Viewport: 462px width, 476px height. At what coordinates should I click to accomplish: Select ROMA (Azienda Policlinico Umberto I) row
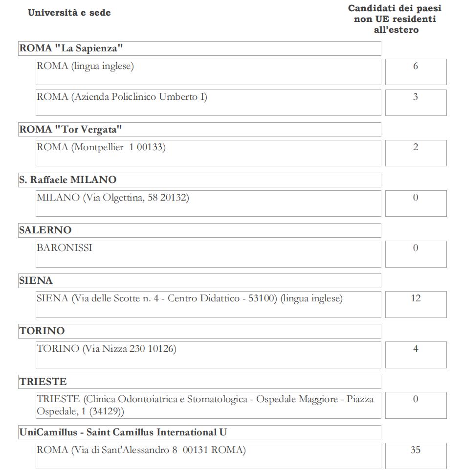pos(208,103)
